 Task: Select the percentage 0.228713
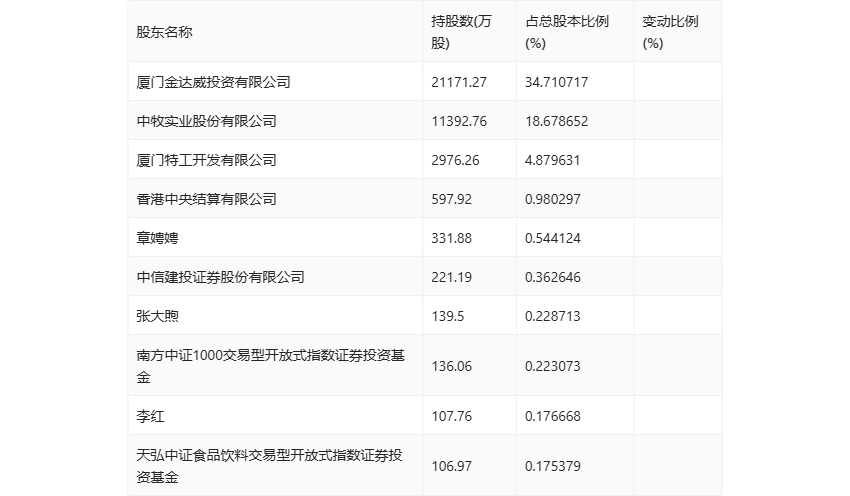[553, 316]
